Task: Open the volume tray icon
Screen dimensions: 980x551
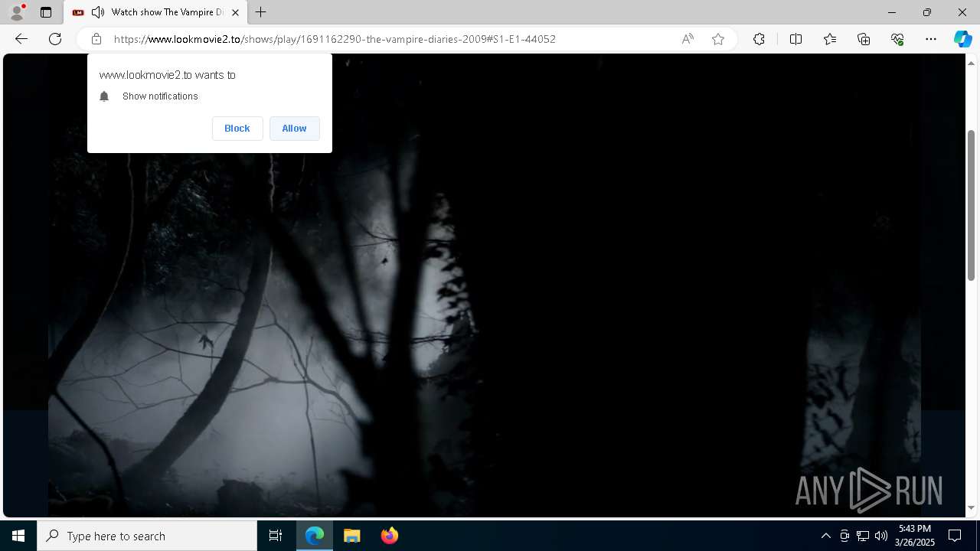Action: click(x=881, y=536)
